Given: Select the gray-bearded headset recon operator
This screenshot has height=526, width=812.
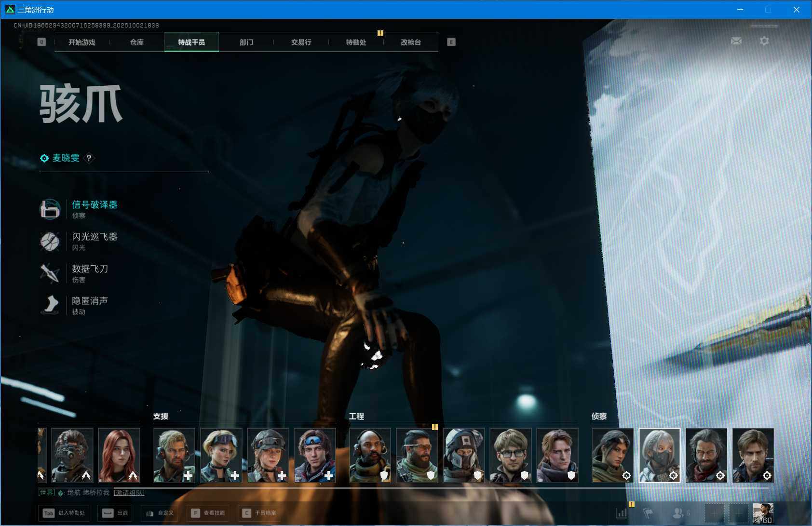Looking at the screenshot, I should pos(706,455).
